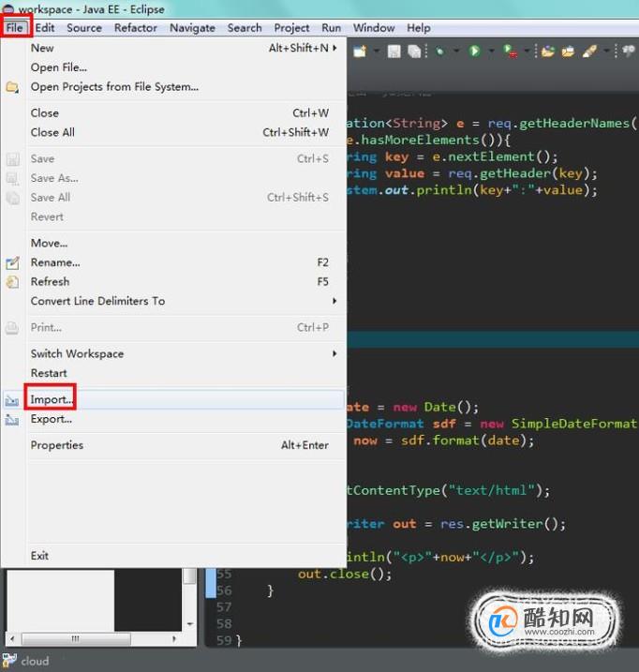Screen dimensions: 639x672
Task: Expand the New submenu arrow
Action: click(x=334, y=48)
